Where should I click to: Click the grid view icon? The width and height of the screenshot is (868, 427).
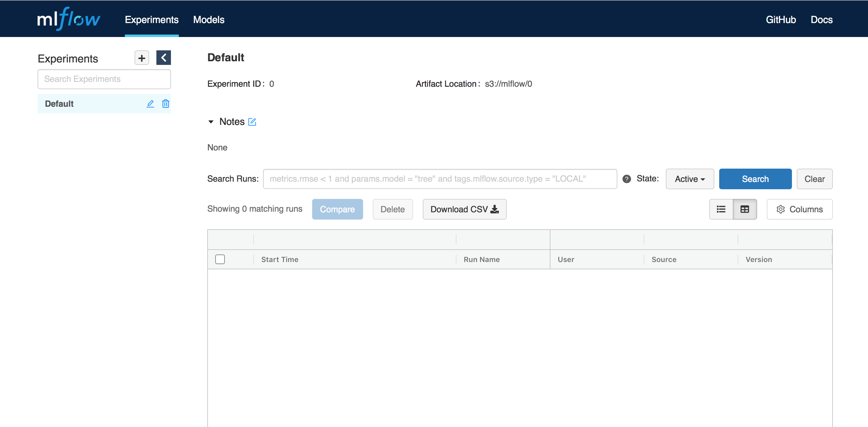[744, 209]
